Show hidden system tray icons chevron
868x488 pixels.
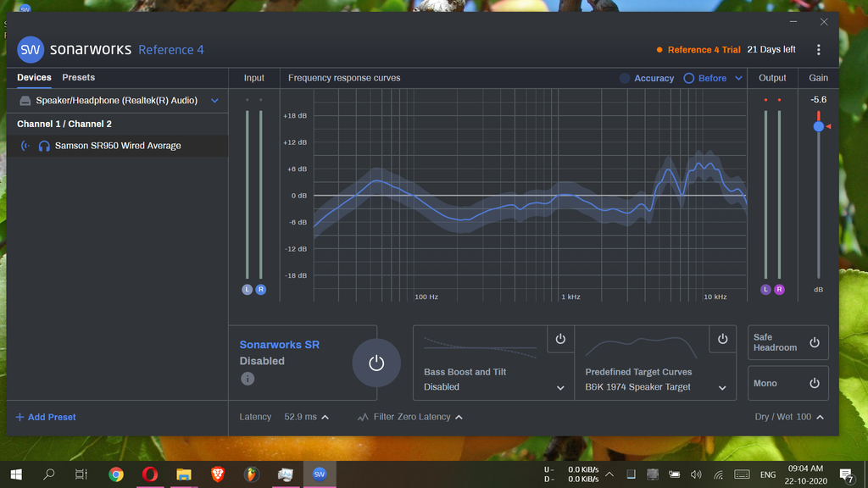pyautogui.click(x=609, y=474)
